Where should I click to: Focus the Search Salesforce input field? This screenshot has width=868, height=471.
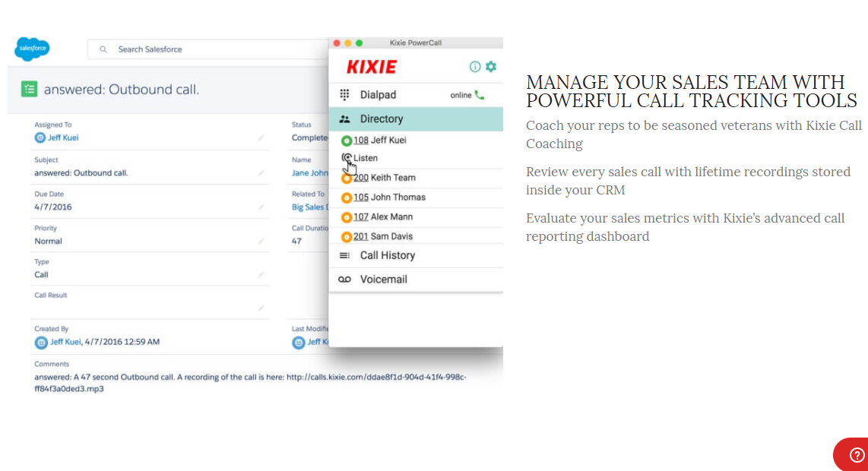(x=207, y=49)
